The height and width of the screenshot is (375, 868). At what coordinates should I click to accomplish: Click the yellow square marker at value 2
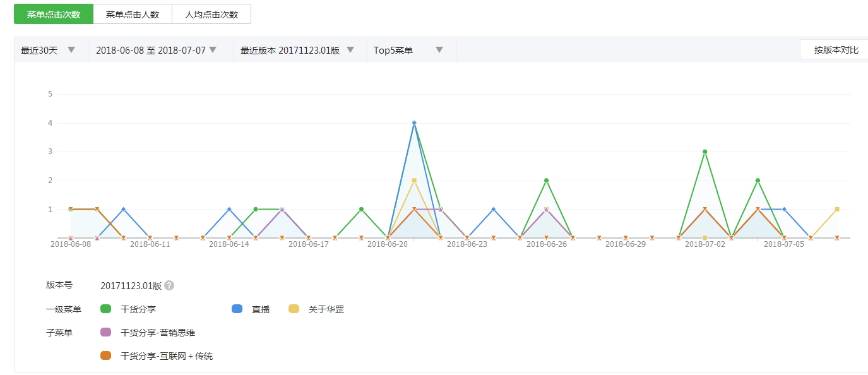[414, 181]
